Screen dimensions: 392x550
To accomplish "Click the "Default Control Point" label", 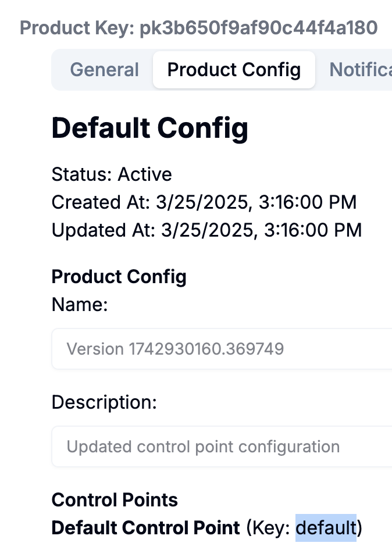I will (x=145, y=528).
